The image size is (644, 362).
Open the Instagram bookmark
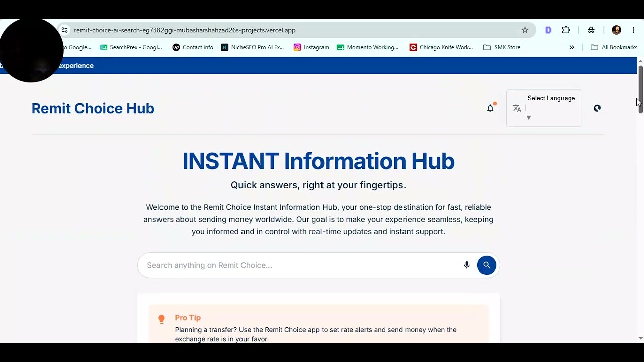[x=311, y=47]
